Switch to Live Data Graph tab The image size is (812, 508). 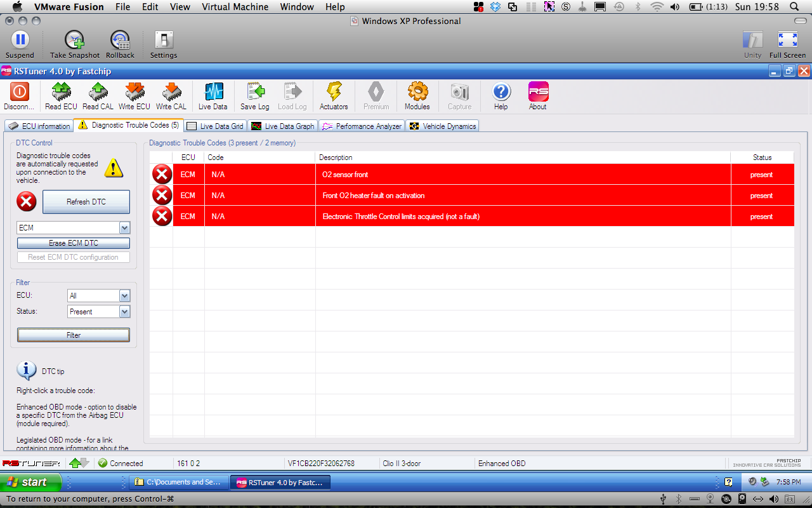pyautogui.click(x=282, y=126)
